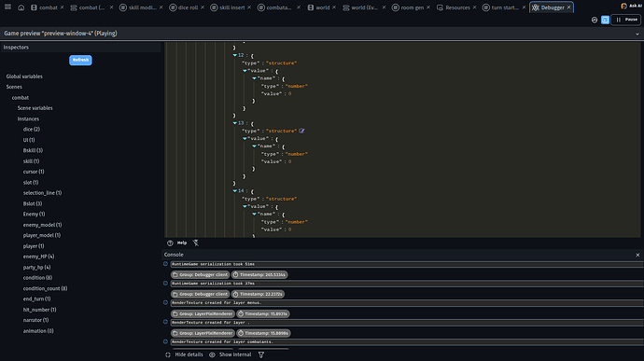
Task: Toggle Hide details in console
Action: pos(185,354)
